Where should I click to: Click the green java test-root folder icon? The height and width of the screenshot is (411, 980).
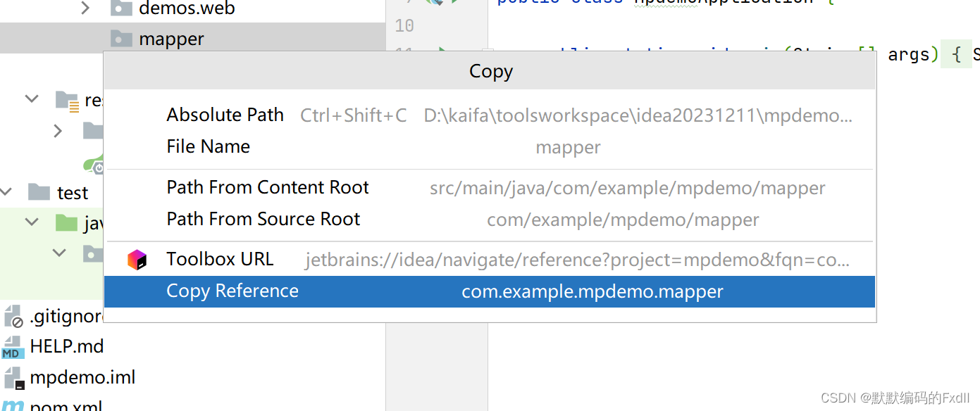click(x=66, y=223)
